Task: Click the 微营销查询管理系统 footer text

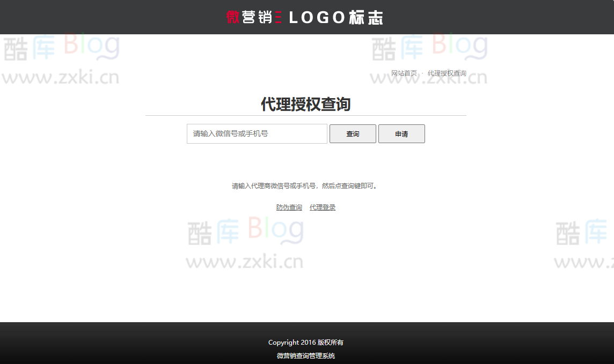Action: click(x=305, y=355)
